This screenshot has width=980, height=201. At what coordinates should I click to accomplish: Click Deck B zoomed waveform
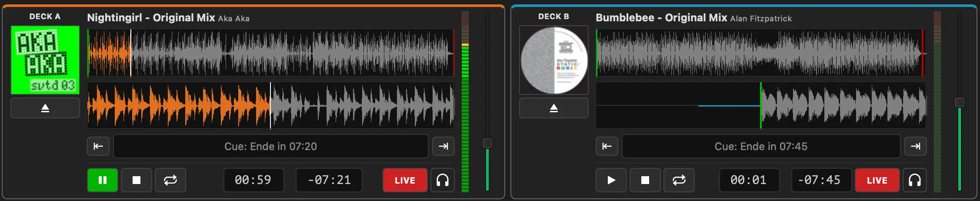pyautogui.click(x=761, y=106)
